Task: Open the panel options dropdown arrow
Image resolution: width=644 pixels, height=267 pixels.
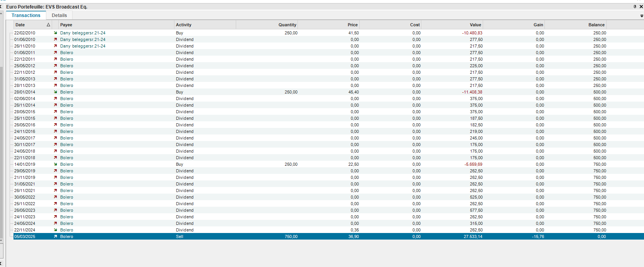Action: tap(642, 16)
